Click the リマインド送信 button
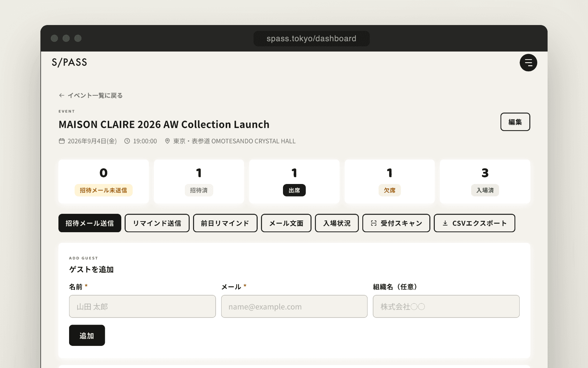This screenshot has width=588, height=368. click(x=157, y=223)
